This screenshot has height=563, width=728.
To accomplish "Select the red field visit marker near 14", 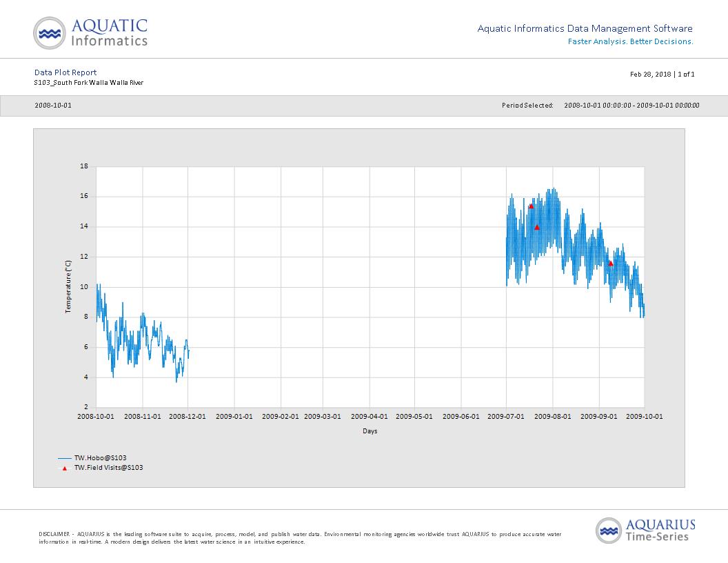I will [537, 227].
